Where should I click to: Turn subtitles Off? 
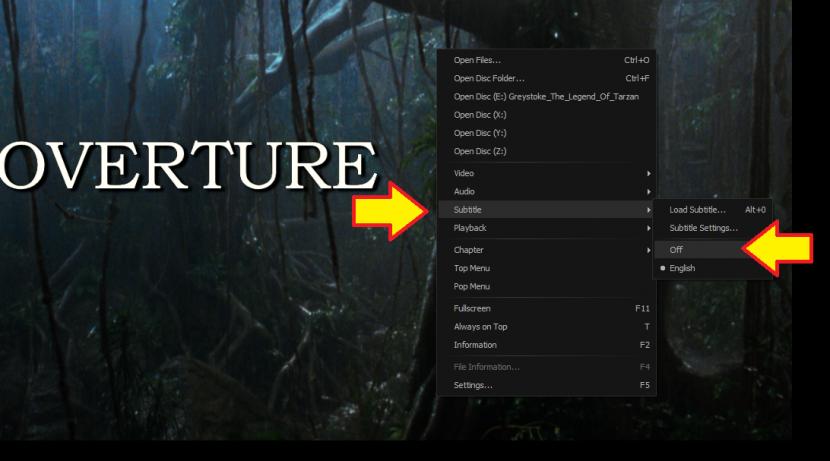pyautogui.click(x=677, y=250)
